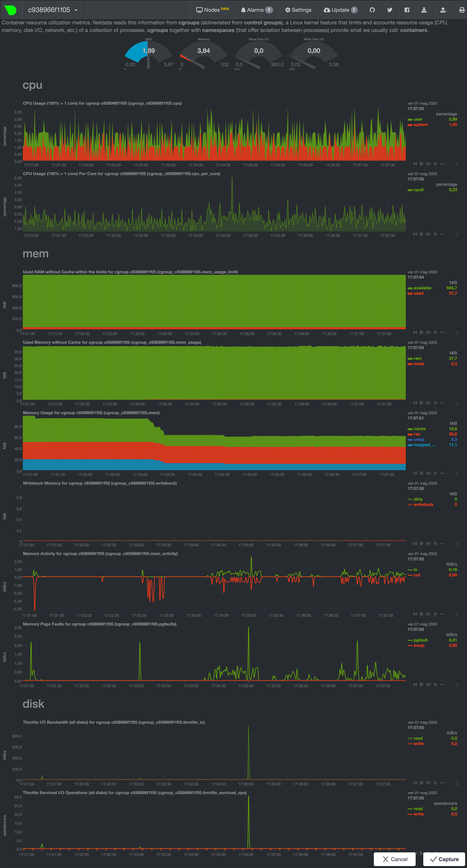467x868 pixels.
Task: Open the GitHub icon link
Action: (372, 10)
